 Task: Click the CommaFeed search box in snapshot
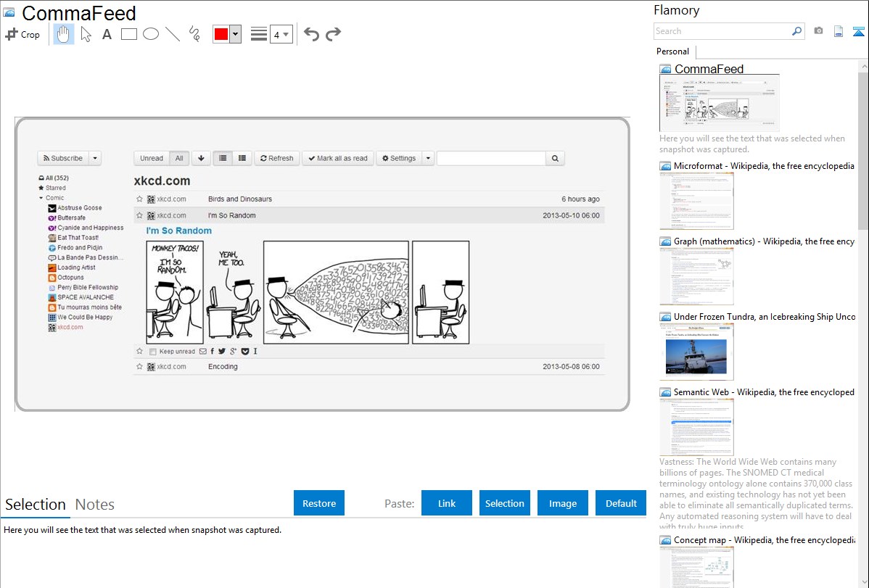(x=492, y=158)
